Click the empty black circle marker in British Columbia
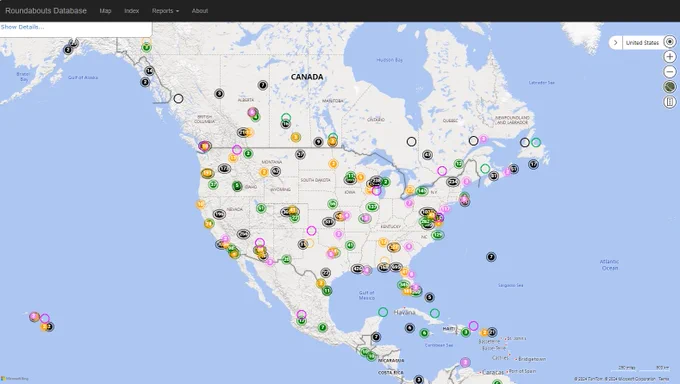 (x=178, y=98)
